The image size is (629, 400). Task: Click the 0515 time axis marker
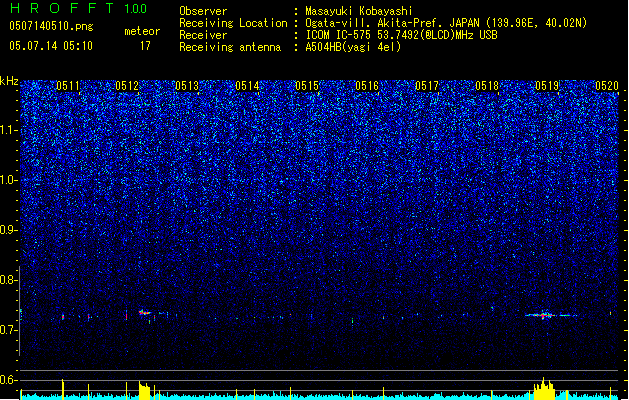307,86
